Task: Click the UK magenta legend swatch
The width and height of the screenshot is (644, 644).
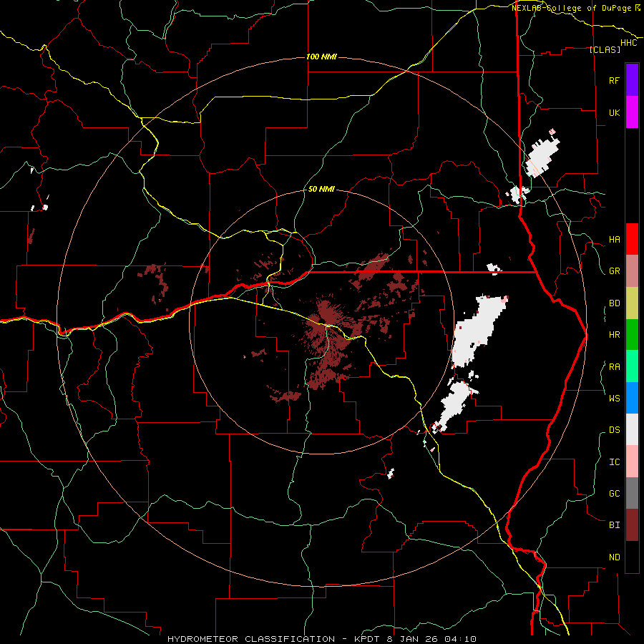Action: (x=632, y=112)
